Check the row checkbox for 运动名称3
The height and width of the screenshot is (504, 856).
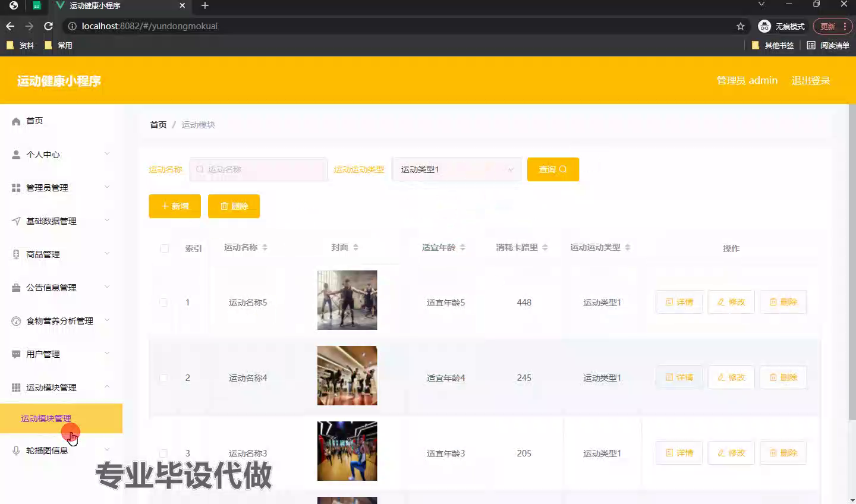pyautogui.click(x=163, y=453)
